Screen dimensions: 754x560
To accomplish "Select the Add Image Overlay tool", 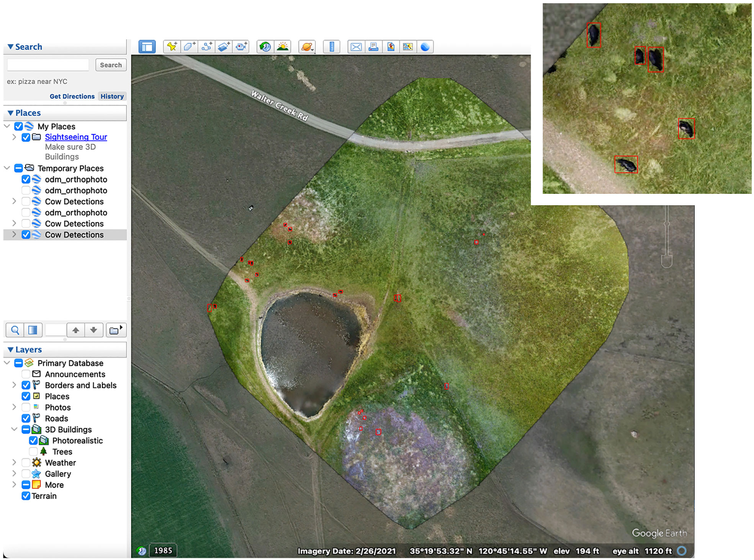I will [x=224, y=47].
